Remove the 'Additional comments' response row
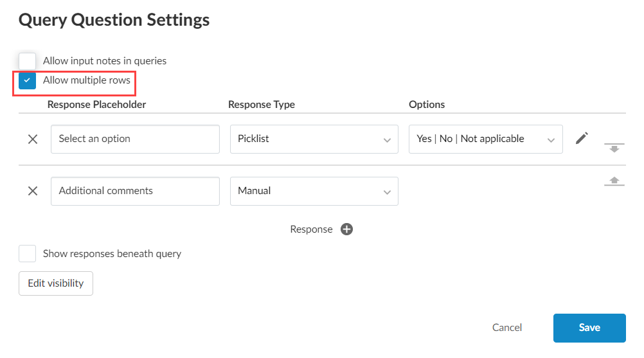Screen dimensions: 644x358 tap(33, 191)
